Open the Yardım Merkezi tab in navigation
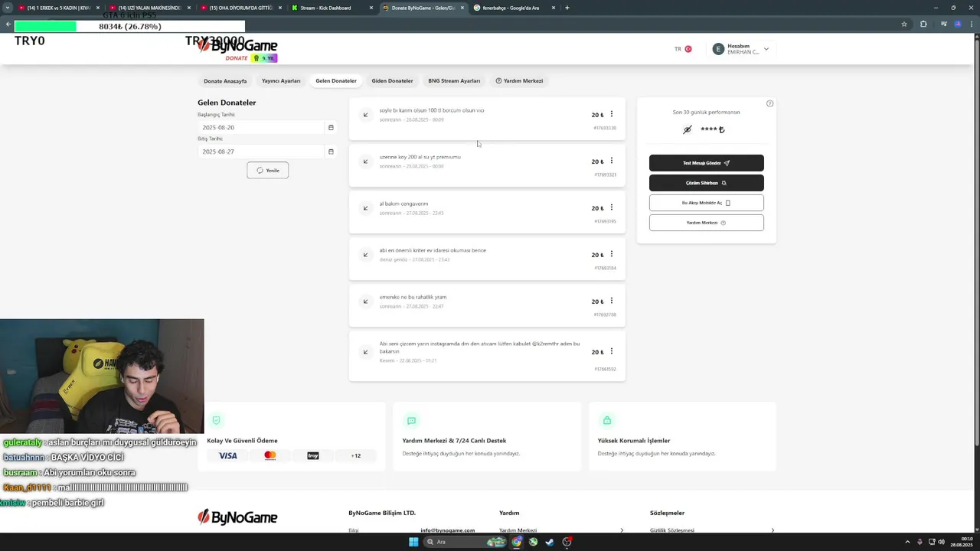Screen dimensions: 980x551 coord(519,80)
